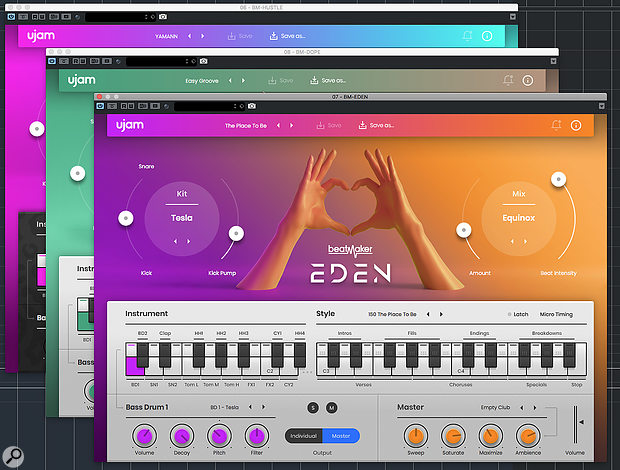This screenshot has width=620, height=470.
Task: Click the Save as icon in EDEN header
Action: point(376,125)
